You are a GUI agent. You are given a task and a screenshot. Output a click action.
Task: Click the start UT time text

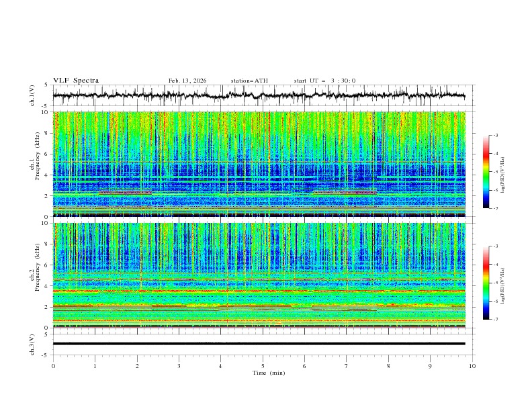(324, 81)
